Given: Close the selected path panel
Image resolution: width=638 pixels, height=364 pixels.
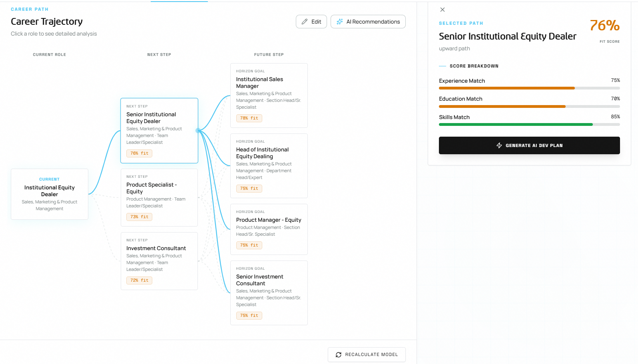Looking at the screenshot, I should pyautogui.click(x=443, y=10).
